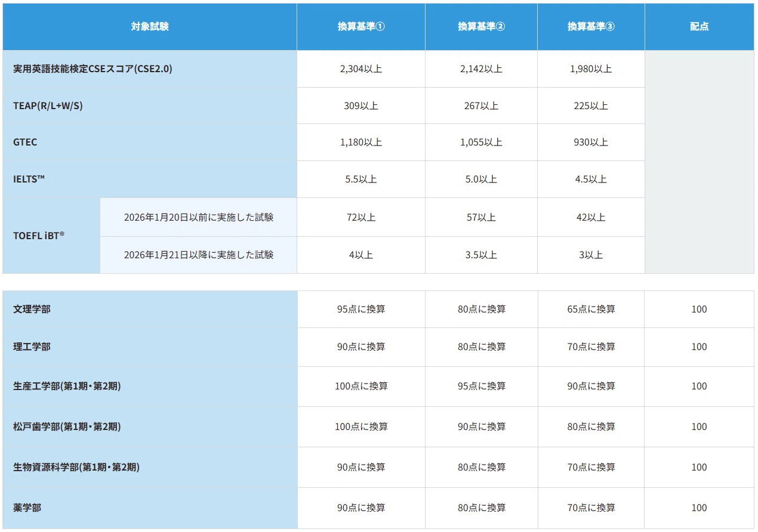Click the 1,180以上 cell
This screenshot has height=532, width=758.
click(x=361, y=142)
